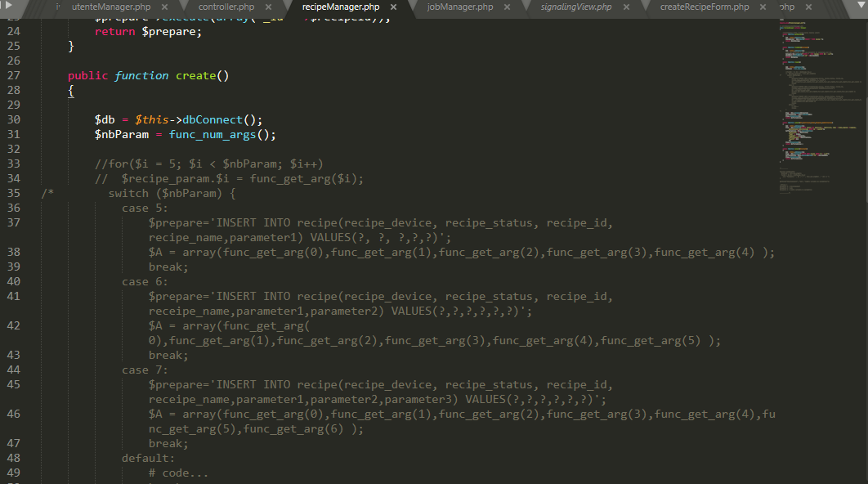Click the function name create in the code
Screen dimensions: 868x484
coord(196,74)
